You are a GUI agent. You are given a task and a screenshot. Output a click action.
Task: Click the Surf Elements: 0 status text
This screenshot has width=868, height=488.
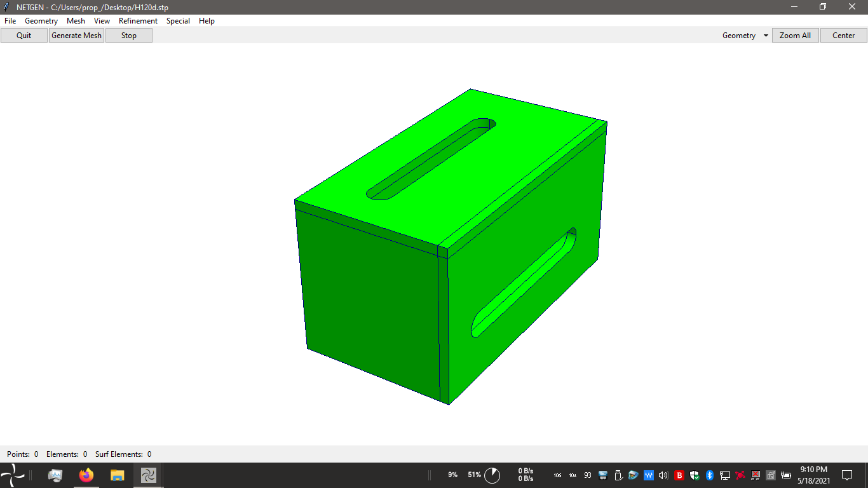coord(123,454)
